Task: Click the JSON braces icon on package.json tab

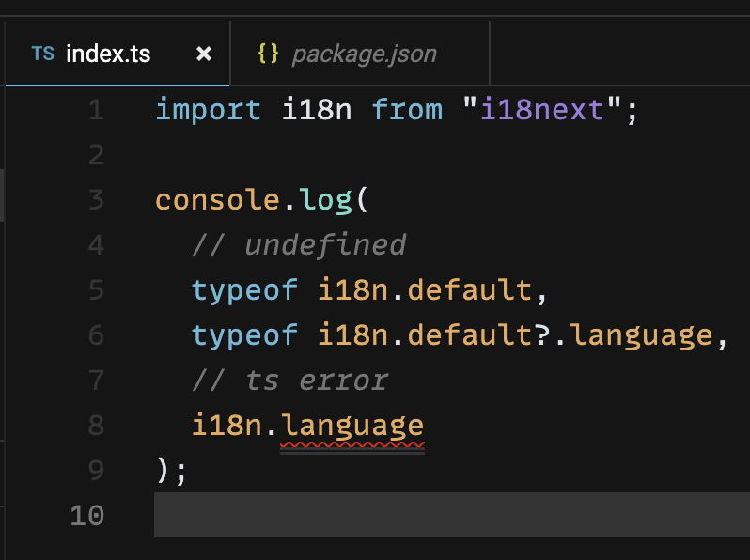Action: pos(268,54)
